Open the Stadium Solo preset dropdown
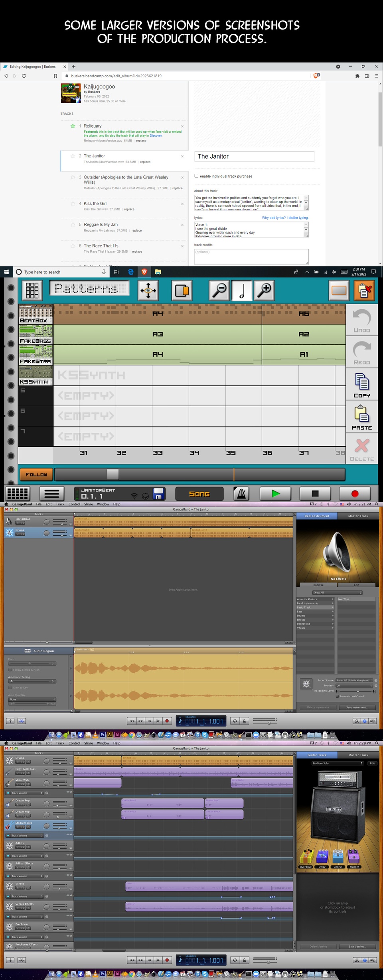Screen dimensions: 383x980 (338, 763)
